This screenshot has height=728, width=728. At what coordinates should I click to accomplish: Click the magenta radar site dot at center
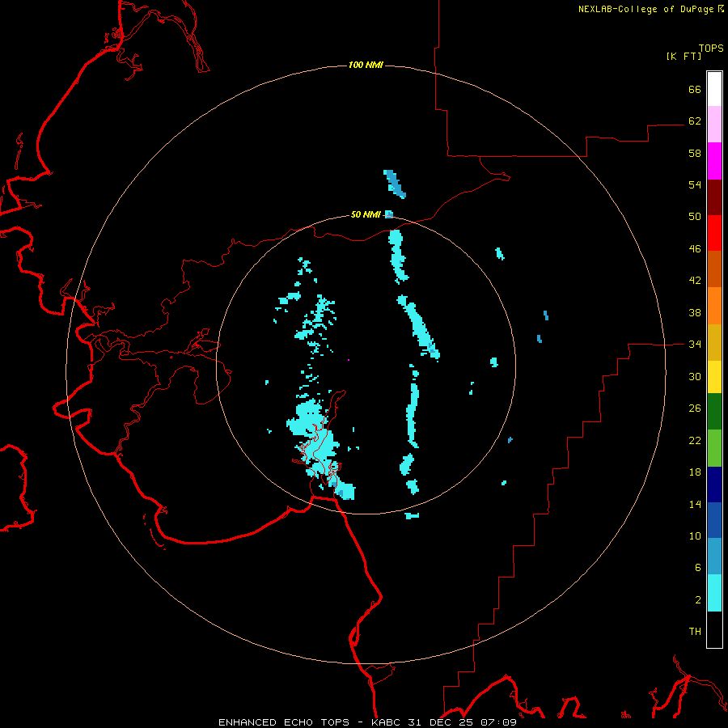(348, 360)
